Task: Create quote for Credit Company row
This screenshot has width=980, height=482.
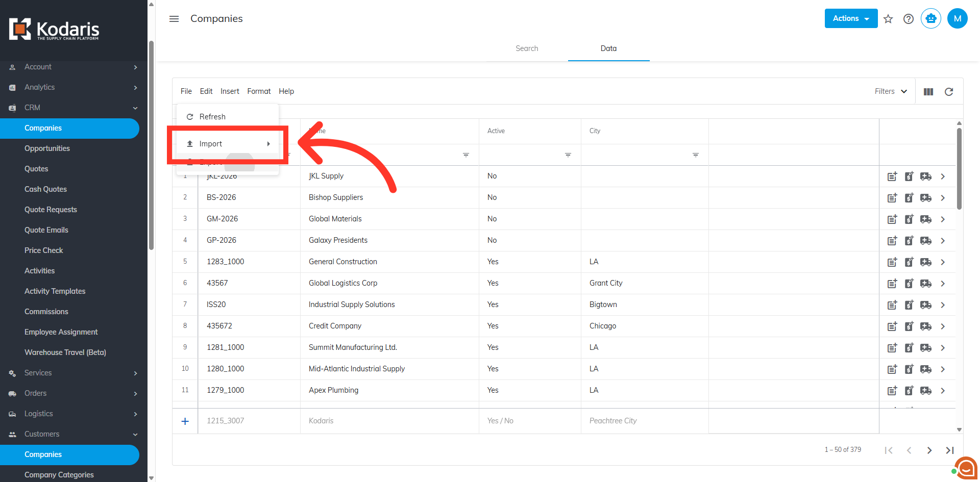Action: 909,326
